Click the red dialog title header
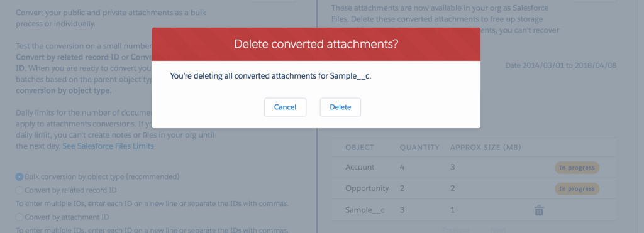Viewport: 644px width, 233px height. point(316,45)
